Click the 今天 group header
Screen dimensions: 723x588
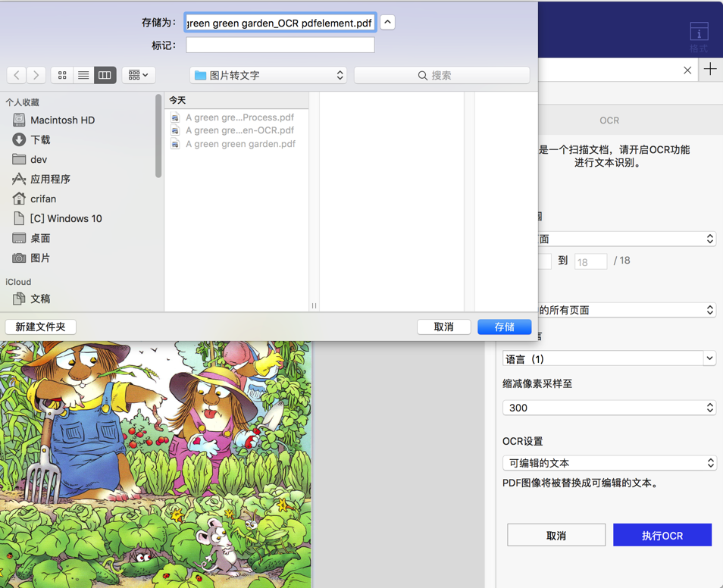[x=177, y=100]
